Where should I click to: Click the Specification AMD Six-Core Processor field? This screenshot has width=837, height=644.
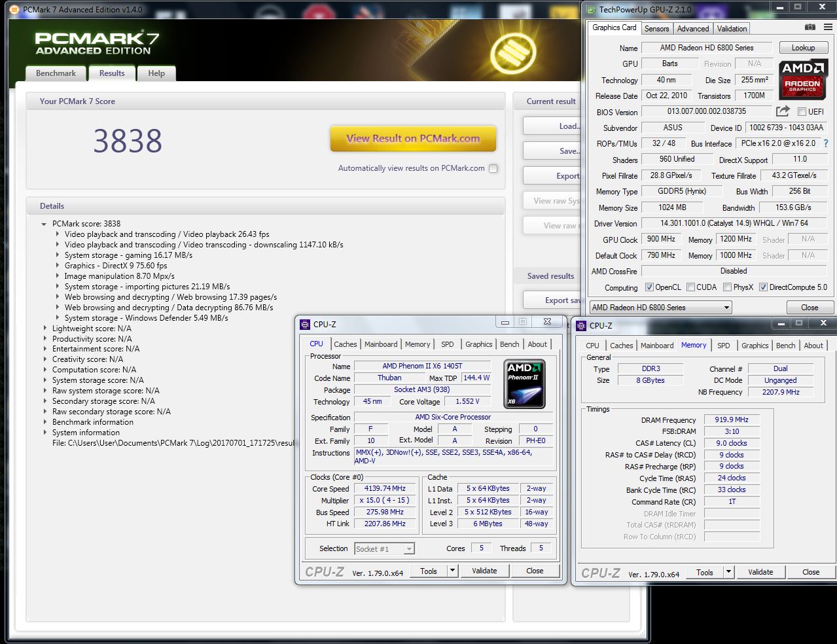(x=453, y=417)
